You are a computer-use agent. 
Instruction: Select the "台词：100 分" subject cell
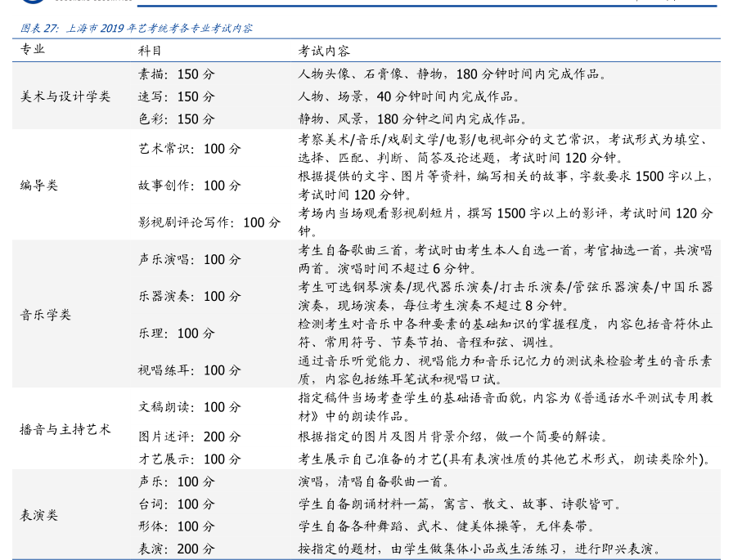[177, 504]
